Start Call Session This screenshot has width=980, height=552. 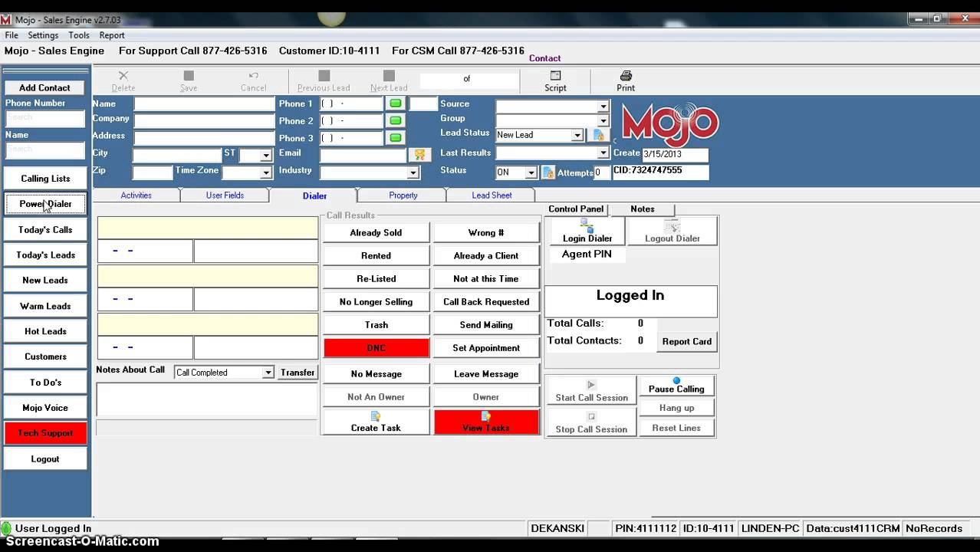(x=591, y=390)
